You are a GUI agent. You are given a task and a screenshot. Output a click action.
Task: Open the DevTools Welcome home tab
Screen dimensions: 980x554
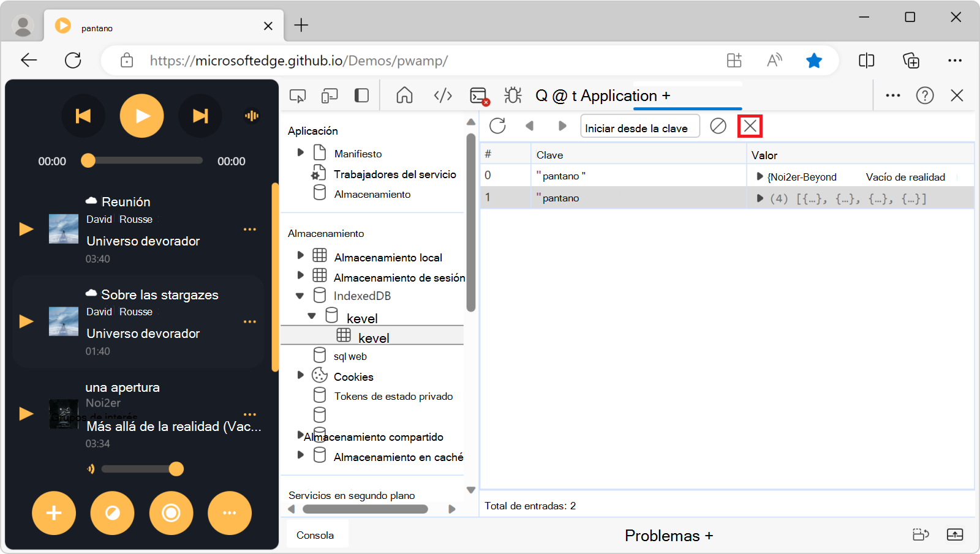click(x=404, y=95)
